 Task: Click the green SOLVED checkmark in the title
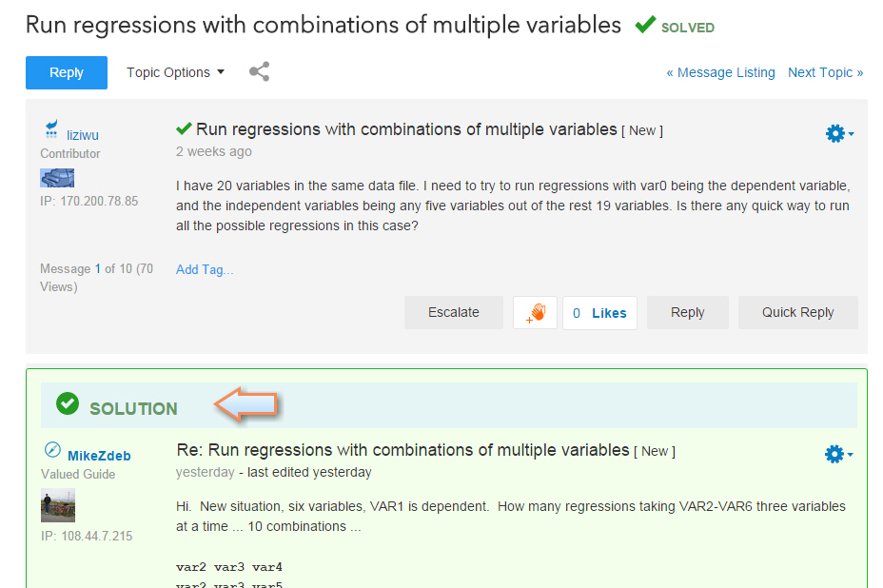point(645,25)
